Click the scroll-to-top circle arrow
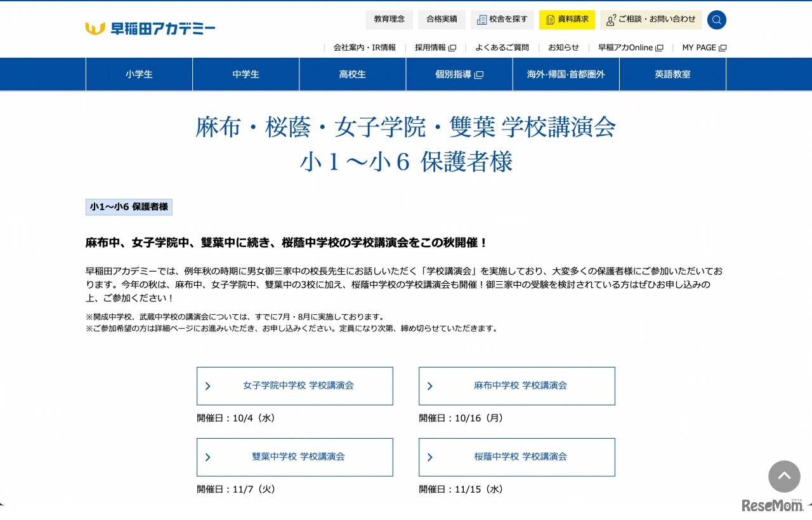This screenshot has height=520, width=812. tap(784, 477)
